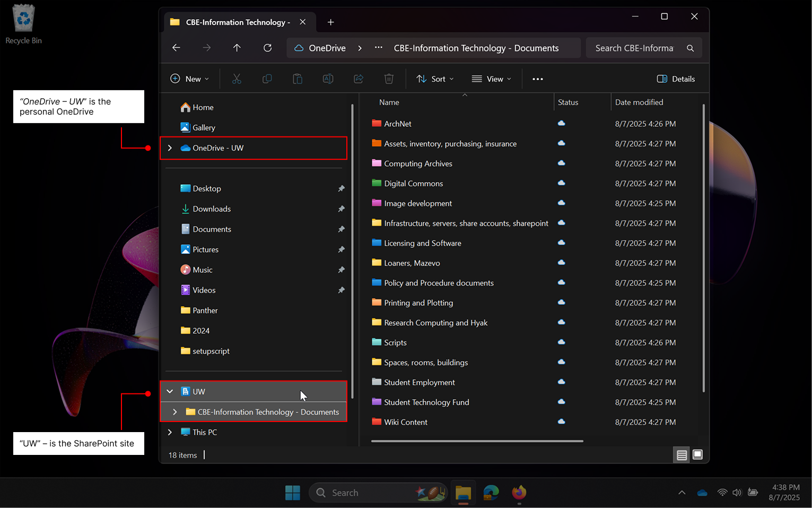Click the Share icon
The width and height of the screenshot is (812, 508).
[359, 79]
